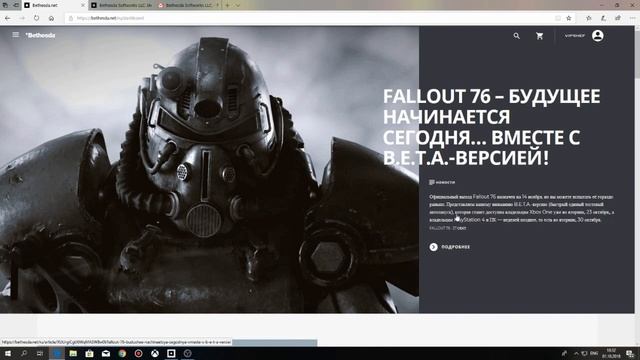
Task: Click the set tabs aside icon
Action: [x=16, y=5]
